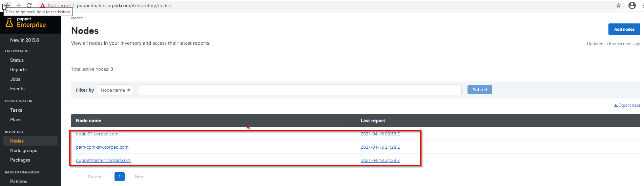Select page 1 in pagination
Image resolution: width=644 pixels, height=186 pixels.
[x=120, y=177]
